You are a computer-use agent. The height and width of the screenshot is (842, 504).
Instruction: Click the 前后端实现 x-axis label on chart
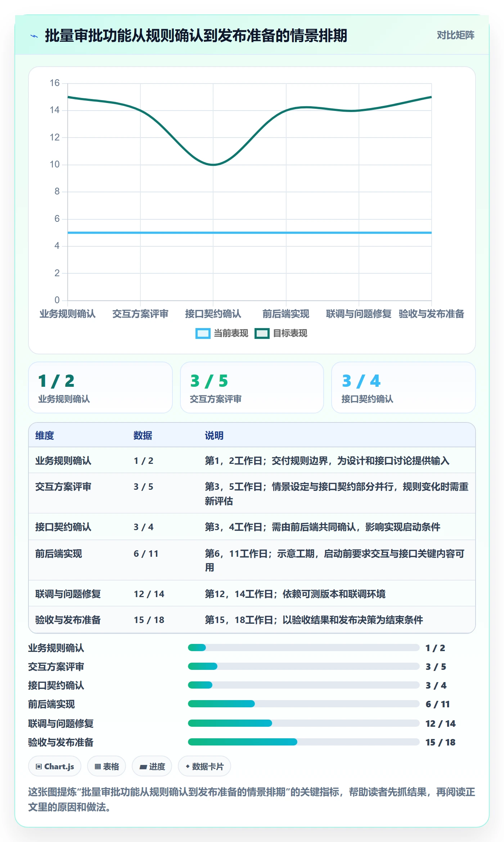coord(286,314)
